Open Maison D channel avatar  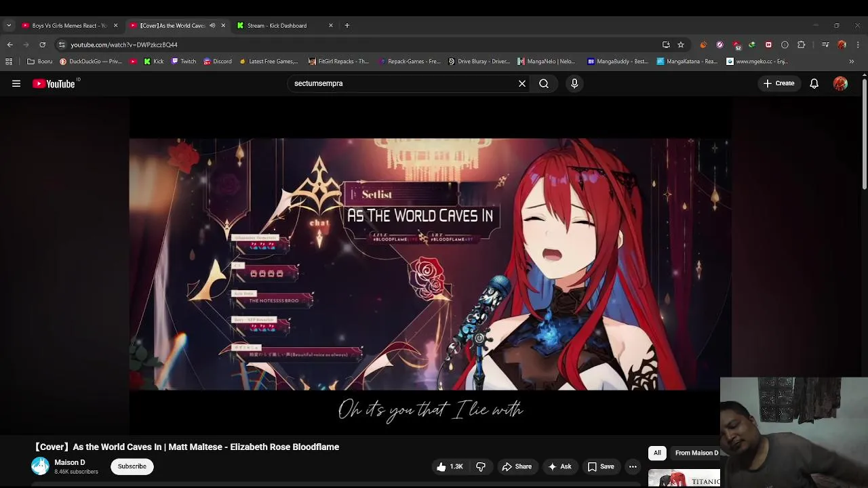coord(40,466)
